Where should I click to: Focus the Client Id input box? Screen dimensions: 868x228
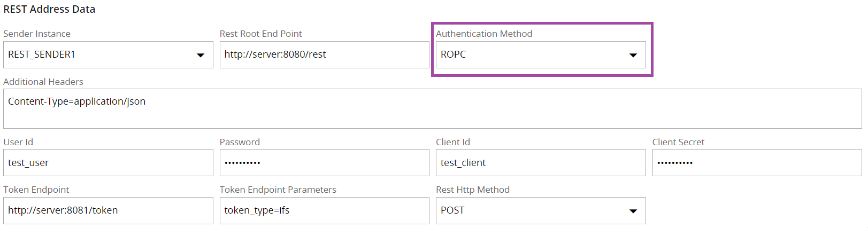540,163
